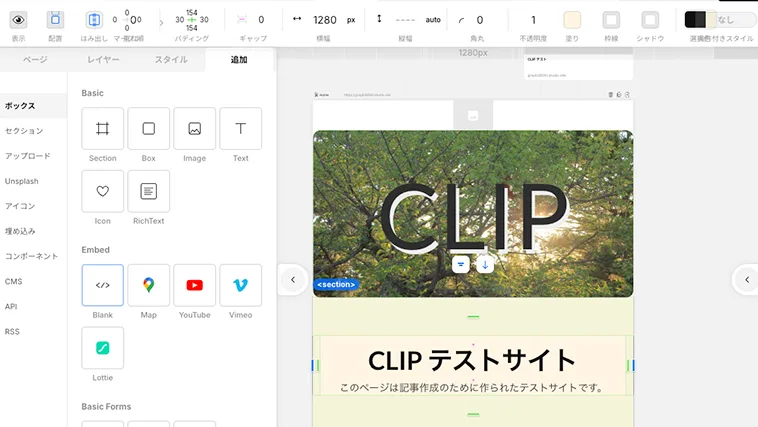The height and width of the screenshot is (427, 758).
Task: Add a Google Map embed
Action: tap(148, 285)
